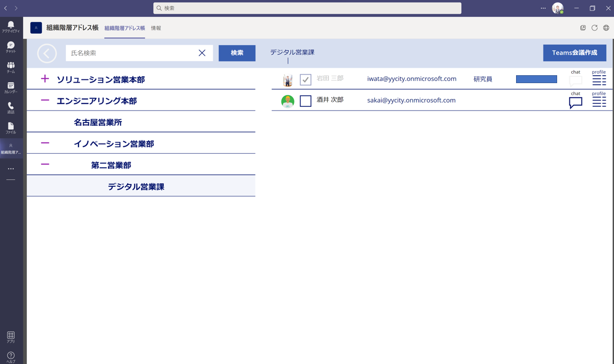
Task: Click the circular back arrow button
Action: point(47,53)
